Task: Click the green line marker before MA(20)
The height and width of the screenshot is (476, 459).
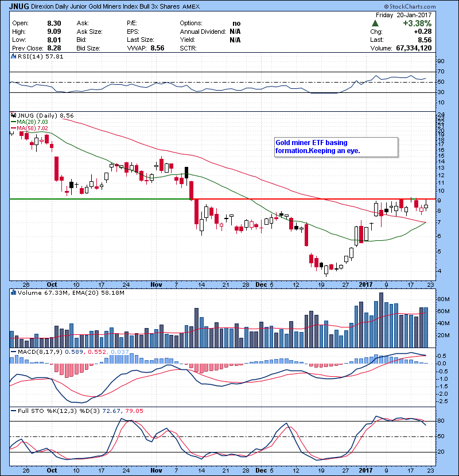Action: coord(13,122)
